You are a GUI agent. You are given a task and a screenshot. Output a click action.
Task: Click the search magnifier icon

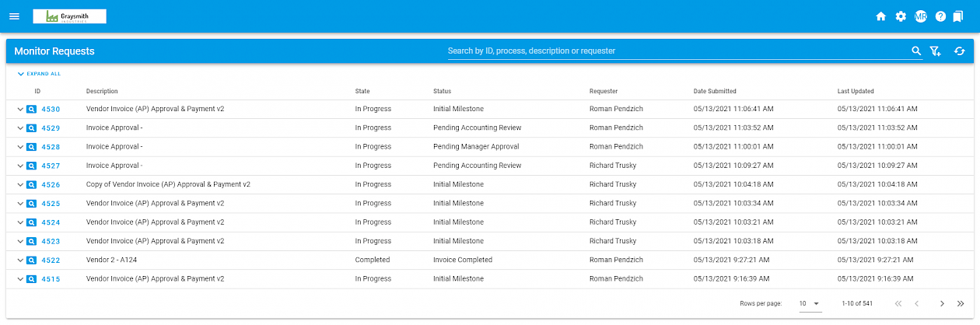[916, 51]
